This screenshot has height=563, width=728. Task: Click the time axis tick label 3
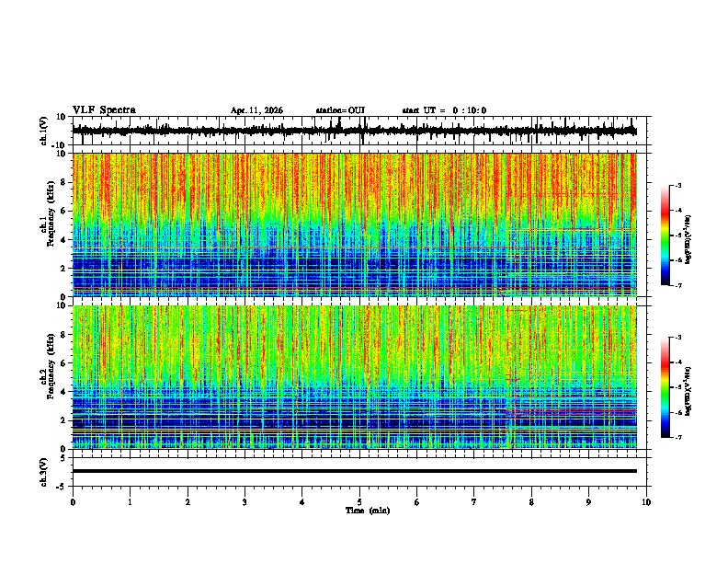point(245,502)
